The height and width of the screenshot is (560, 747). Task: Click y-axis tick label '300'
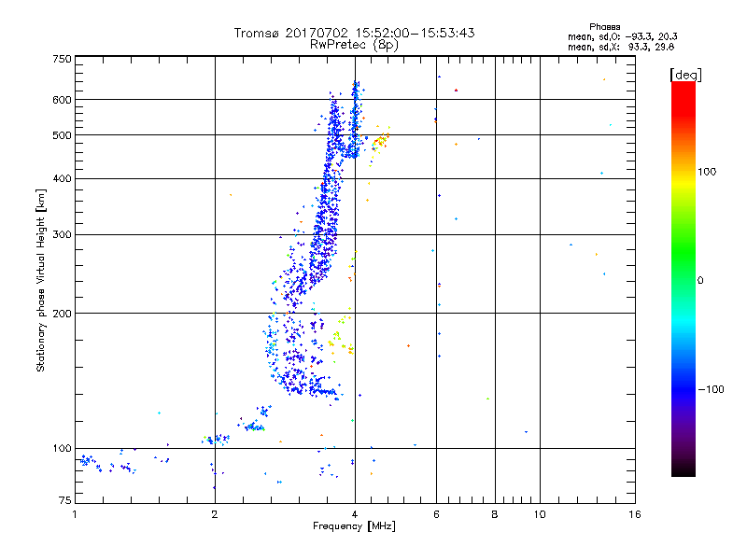pyautogui.click(x=62, y=234)
